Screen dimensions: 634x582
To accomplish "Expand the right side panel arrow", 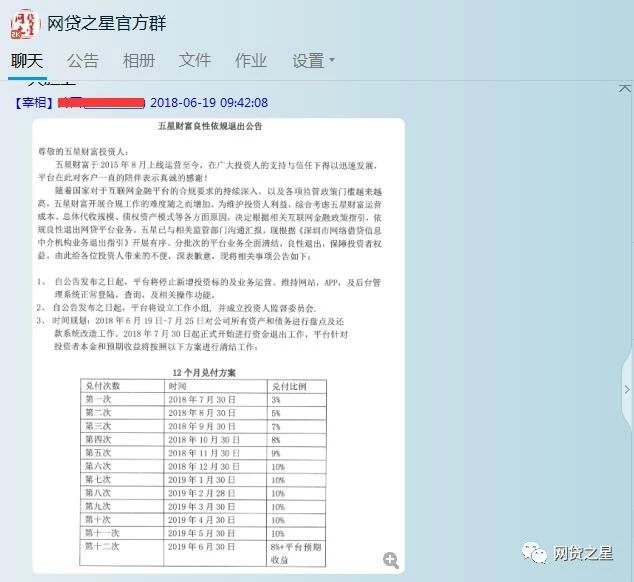I will coord(627,389).
